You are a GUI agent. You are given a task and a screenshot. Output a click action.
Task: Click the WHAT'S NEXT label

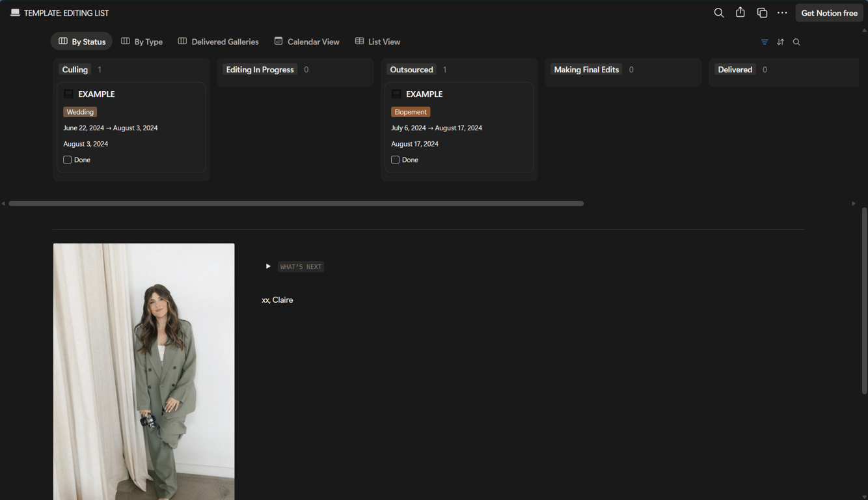[301, 267]
